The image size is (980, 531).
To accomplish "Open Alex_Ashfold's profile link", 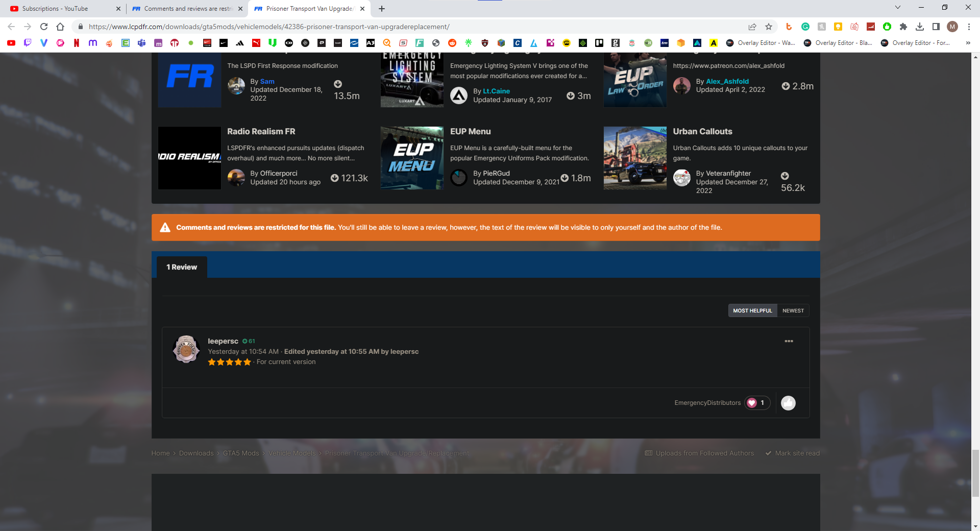I will pyautogui.click(x=727, y=81).
